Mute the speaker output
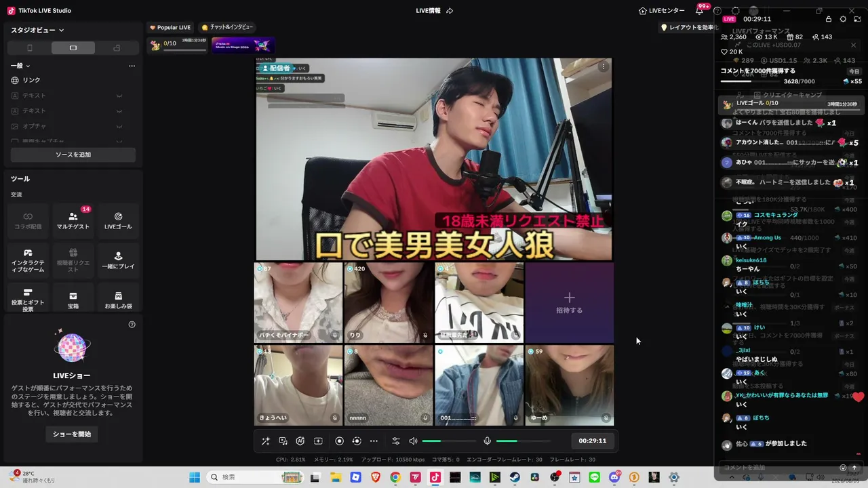Viewport: 868px width, 488px height. coord(413,441)
